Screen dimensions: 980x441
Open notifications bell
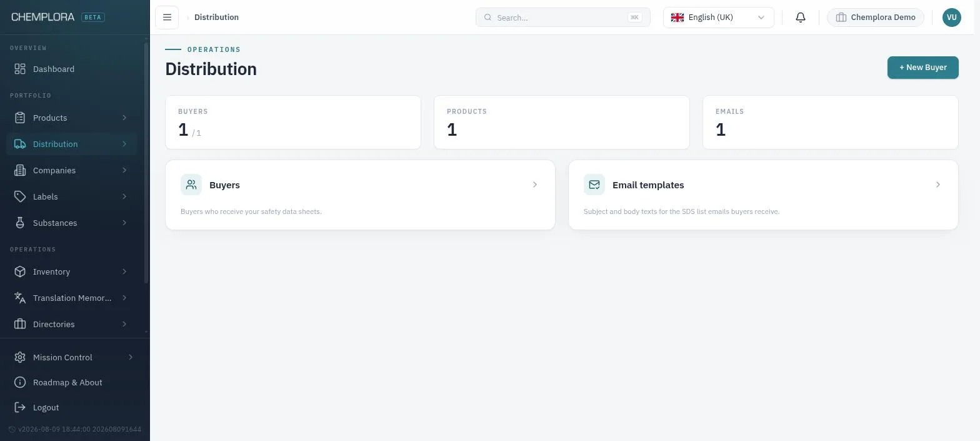801,18
